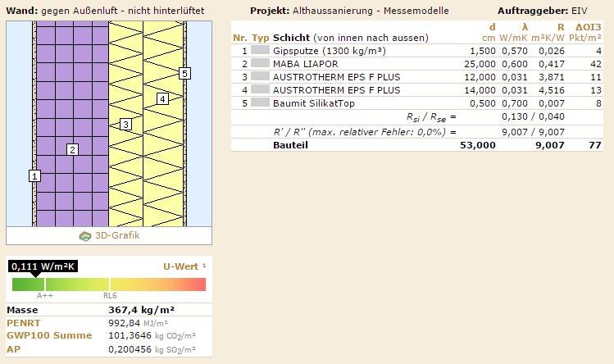This screenshot has height=364, width=614.
Task: Click the Bauteil ΔOI3 total 77
Action: [595, 145]
